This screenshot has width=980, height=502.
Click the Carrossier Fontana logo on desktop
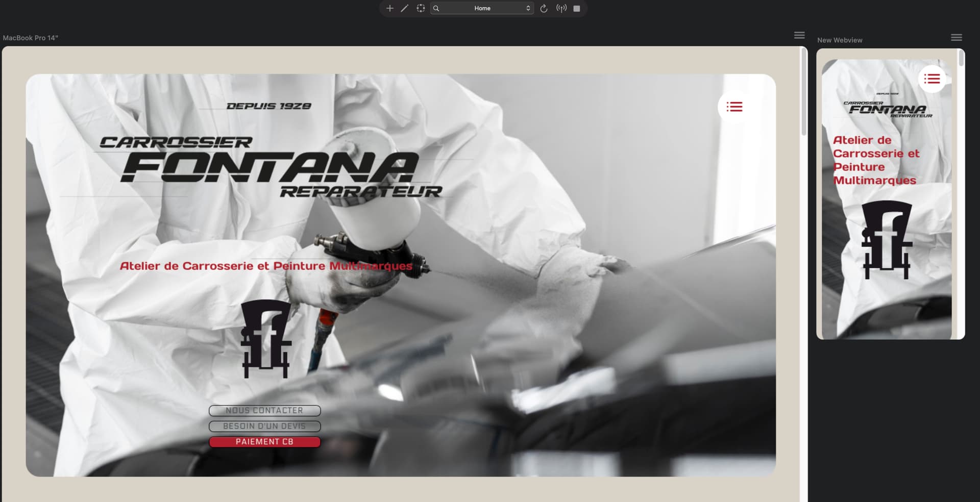(x=271, y=166)
